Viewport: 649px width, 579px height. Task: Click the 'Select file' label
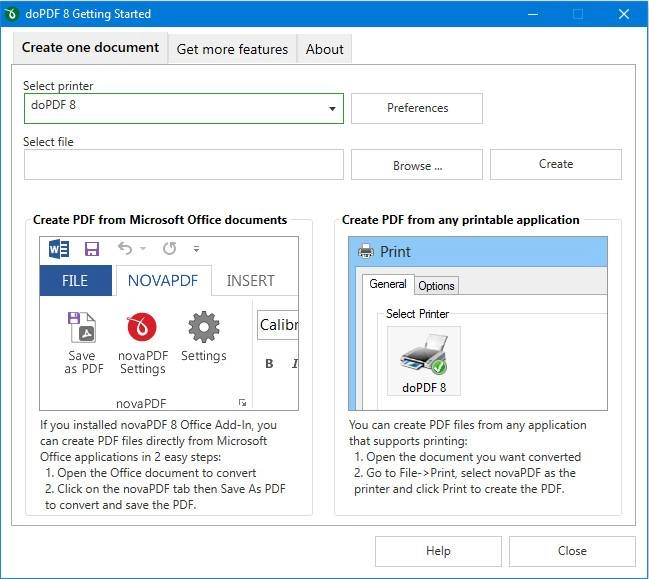coord(48,142)
